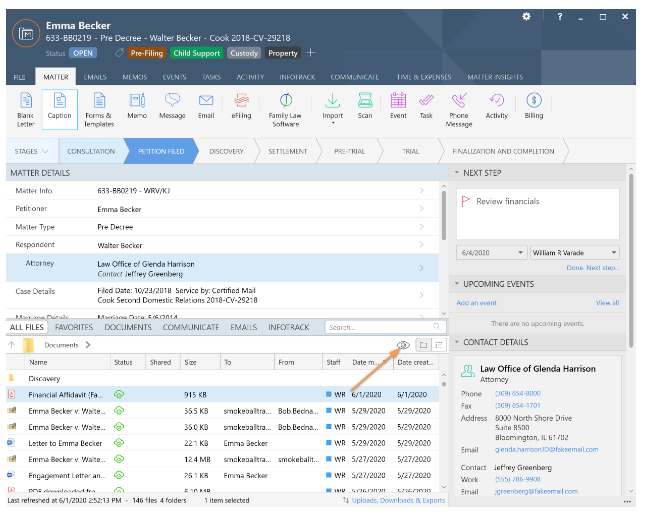The image size is (650, 514).
Task: Create a Blank Letter
Action: pos(26,109)
